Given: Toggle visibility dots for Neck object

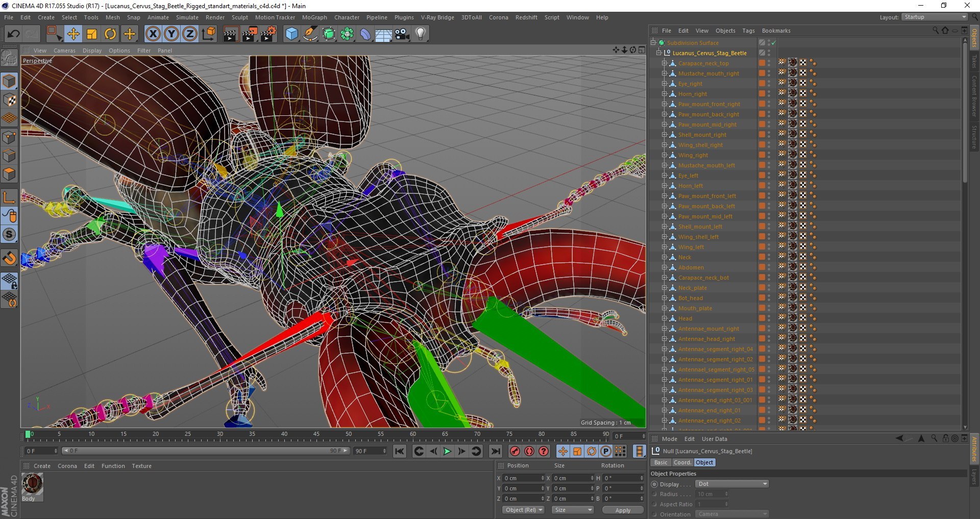Looking at the screenshot, I should [769, 257].
